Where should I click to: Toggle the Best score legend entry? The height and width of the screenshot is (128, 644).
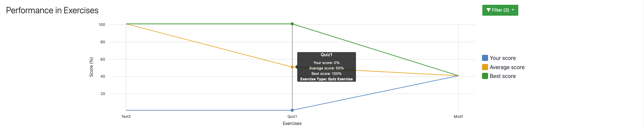[499, 76]
